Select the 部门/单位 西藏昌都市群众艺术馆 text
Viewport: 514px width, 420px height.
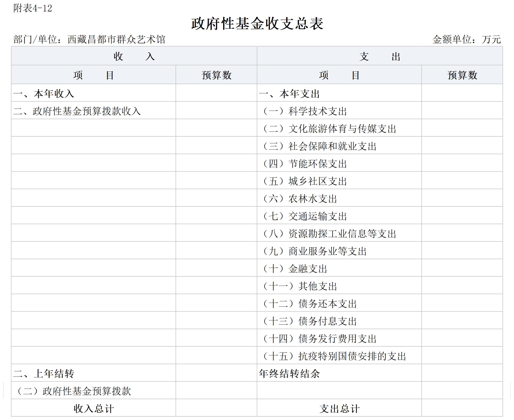(89, 39)
